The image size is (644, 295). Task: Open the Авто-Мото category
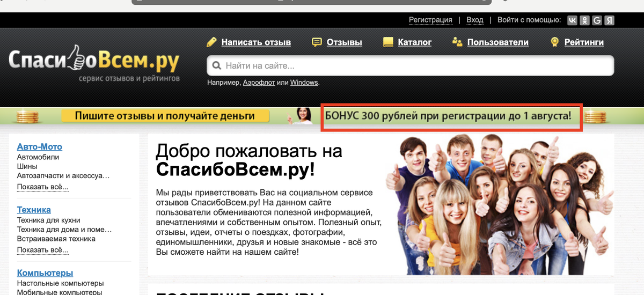pos(40,146)
